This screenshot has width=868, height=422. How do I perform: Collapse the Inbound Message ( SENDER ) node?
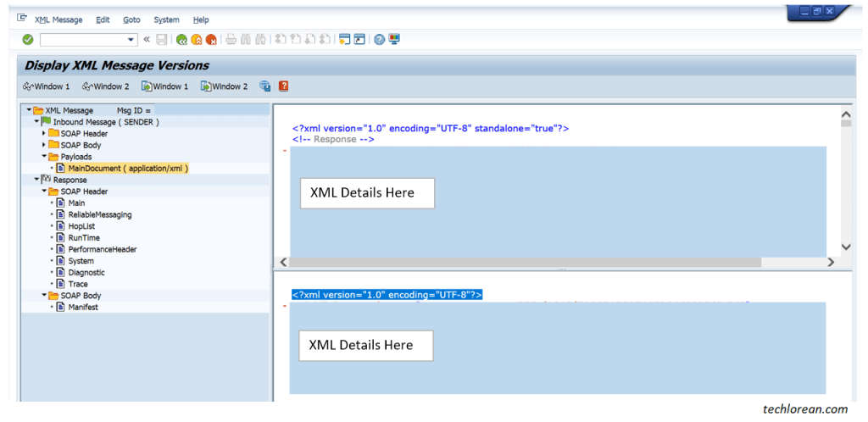pyautogui.click(x=36, y=121)
